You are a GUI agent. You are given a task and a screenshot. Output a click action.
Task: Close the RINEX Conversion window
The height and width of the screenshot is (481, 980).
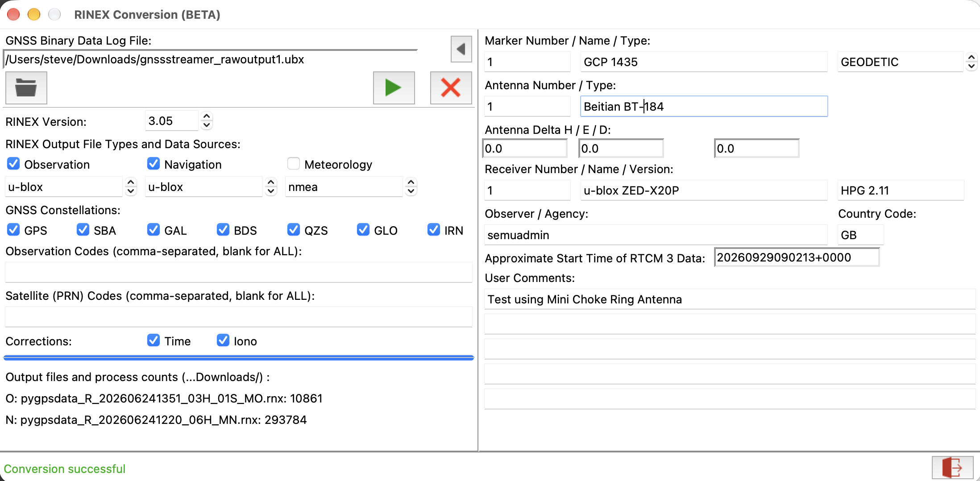pos(13,14)
